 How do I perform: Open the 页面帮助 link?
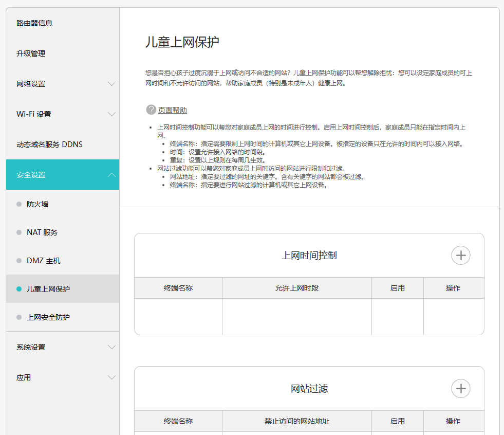coord(172,110)
